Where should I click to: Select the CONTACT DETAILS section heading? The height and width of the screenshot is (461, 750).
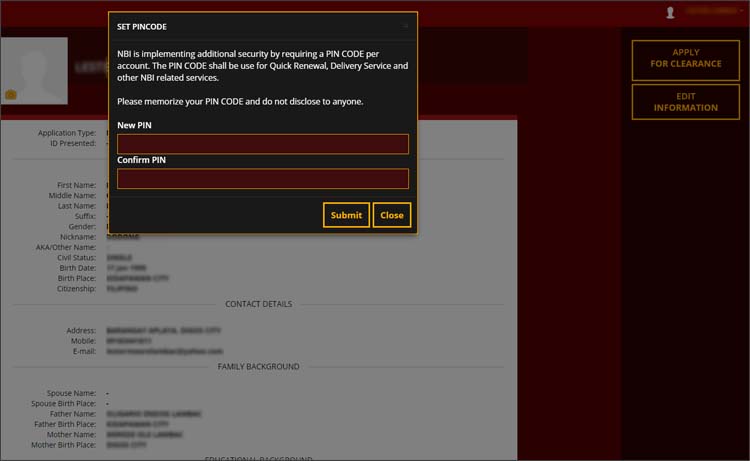258,304
